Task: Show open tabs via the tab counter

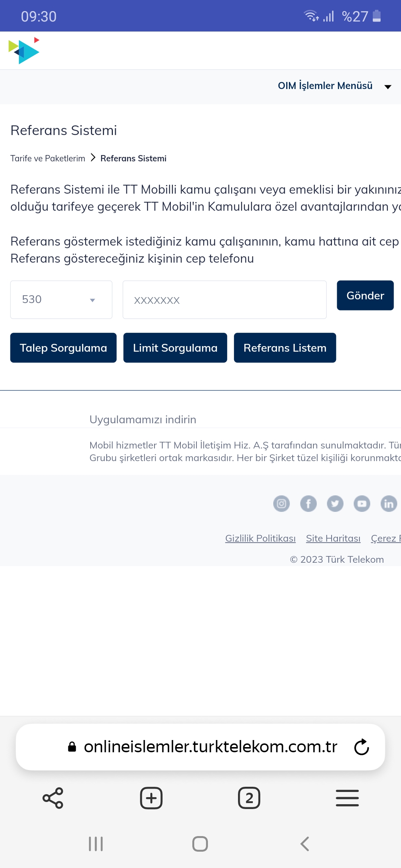Action: pyautogui.click(x=249, y=798)
